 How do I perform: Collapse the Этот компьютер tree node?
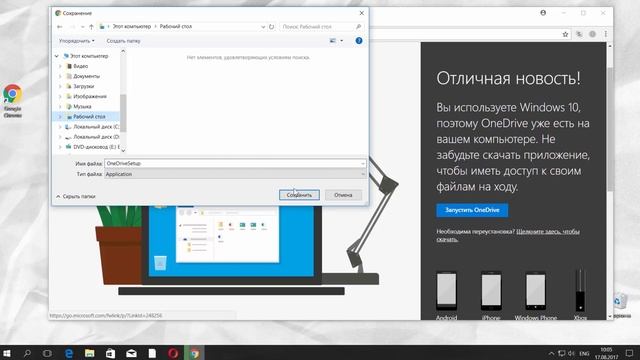[x=57, y=56]
